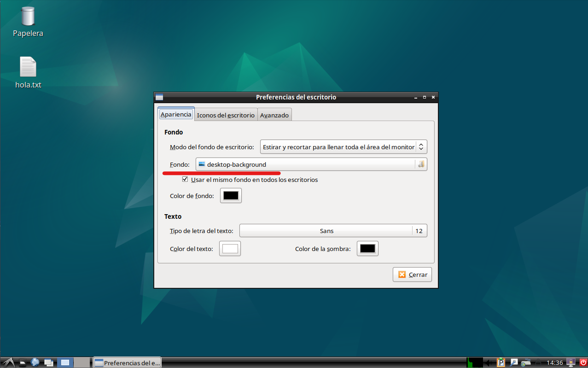Click 'Preferencias del e...' taskbar button
The height and width of the screenshot is (368, 588).
click(x=127, y=362)
